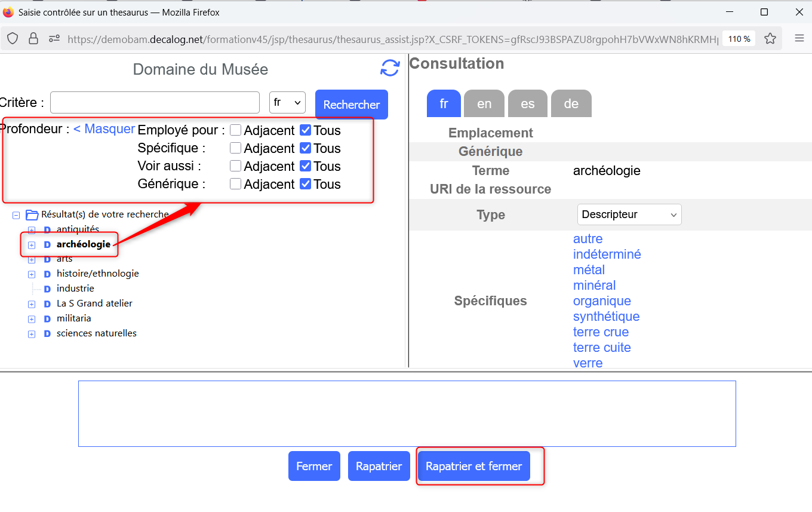Open the Type Descripteur dropdown

pos(629,214)
